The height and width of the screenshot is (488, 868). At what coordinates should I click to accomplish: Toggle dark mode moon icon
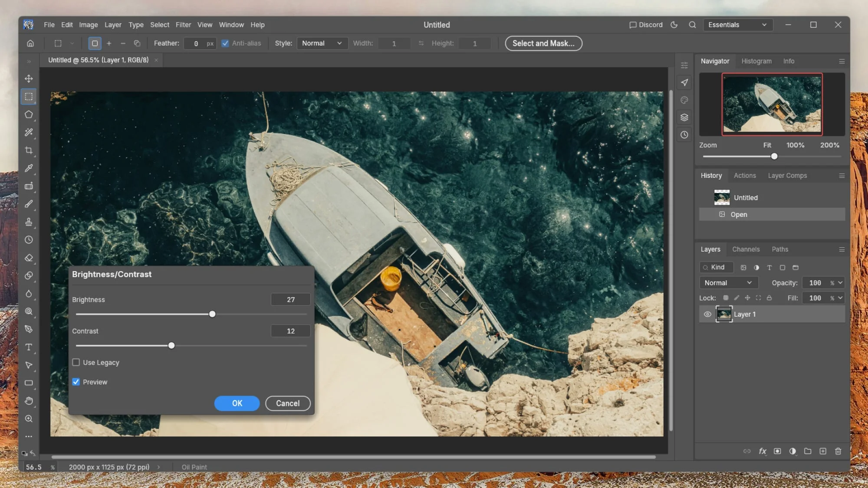pos(674,25)
